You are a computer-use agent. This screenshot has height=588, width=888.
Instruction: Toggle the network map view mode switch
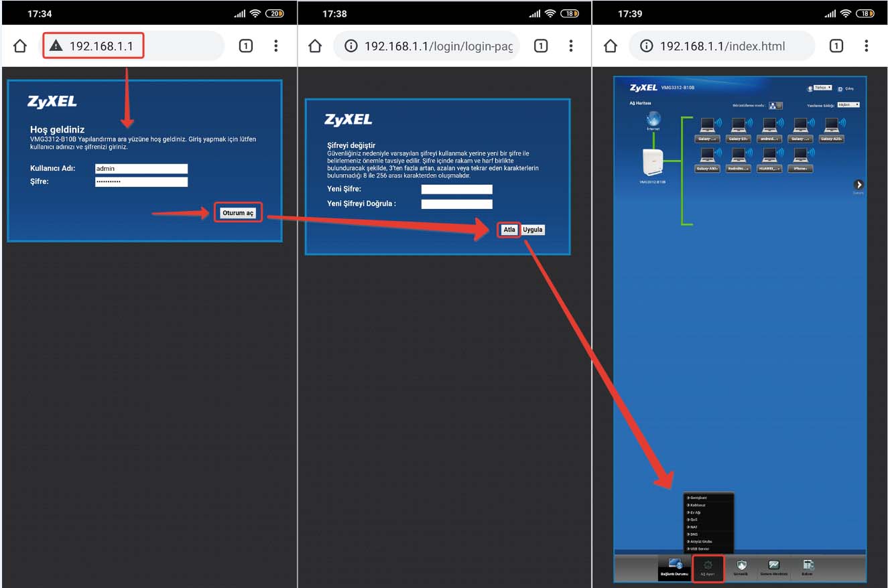(x=775, y=106)
